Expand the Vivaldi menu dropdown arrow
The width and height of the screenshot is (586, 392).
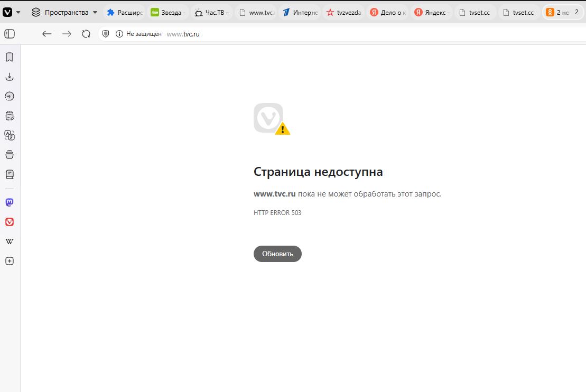(x=18, y=12)
